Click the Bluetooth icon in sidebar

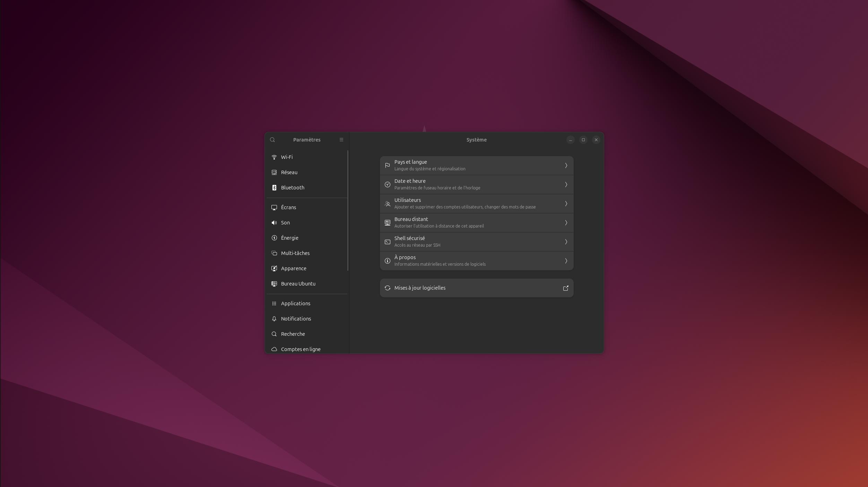[274, 188]
